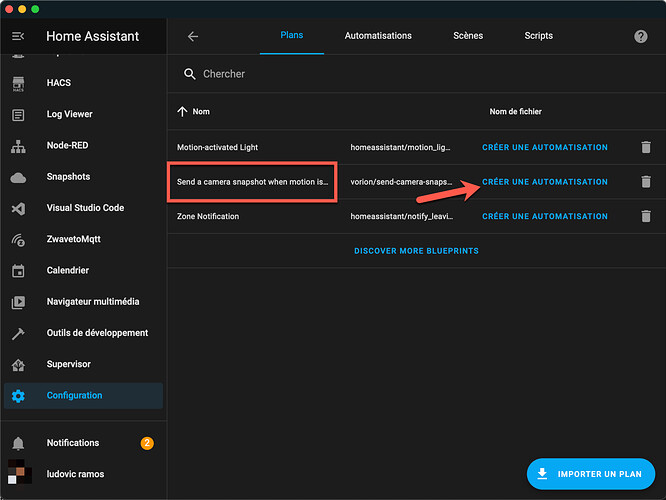666x500 pixels.
Task: Switch to the Plans tab
Action: 292,35
